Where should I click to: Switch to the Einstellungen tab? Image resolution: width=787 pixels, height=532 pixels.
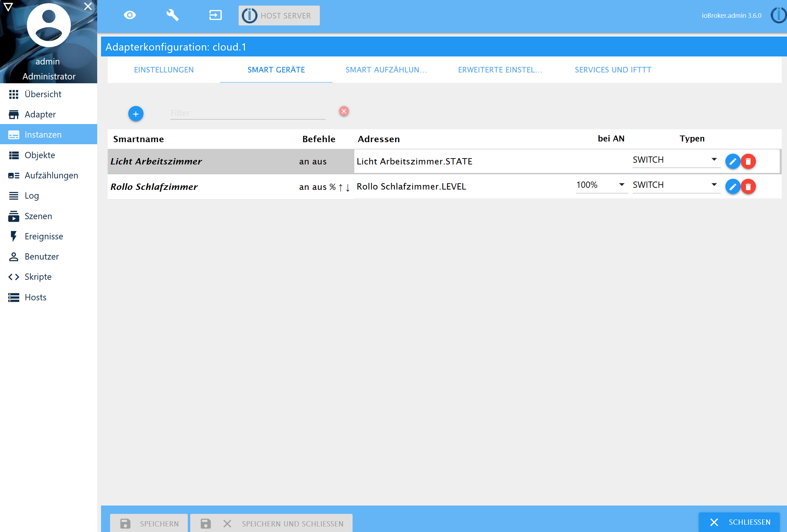[164, 70]
